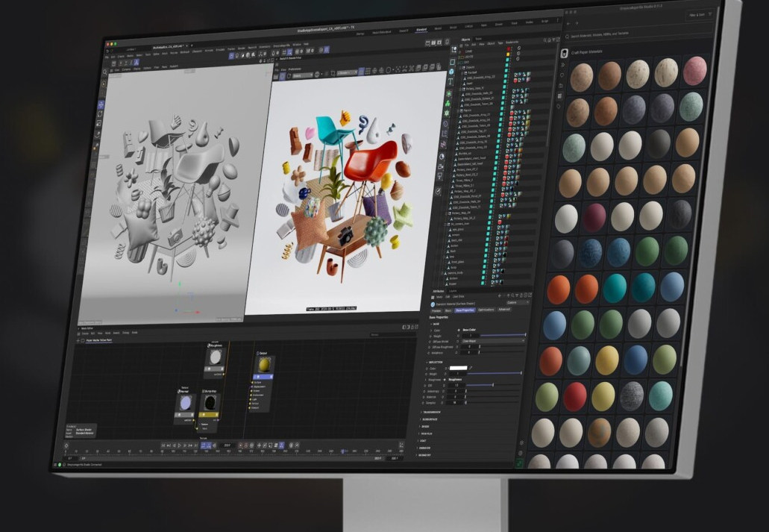
Task: Pick the eyedropper beside Reflection color
Action: coord(471,368)
